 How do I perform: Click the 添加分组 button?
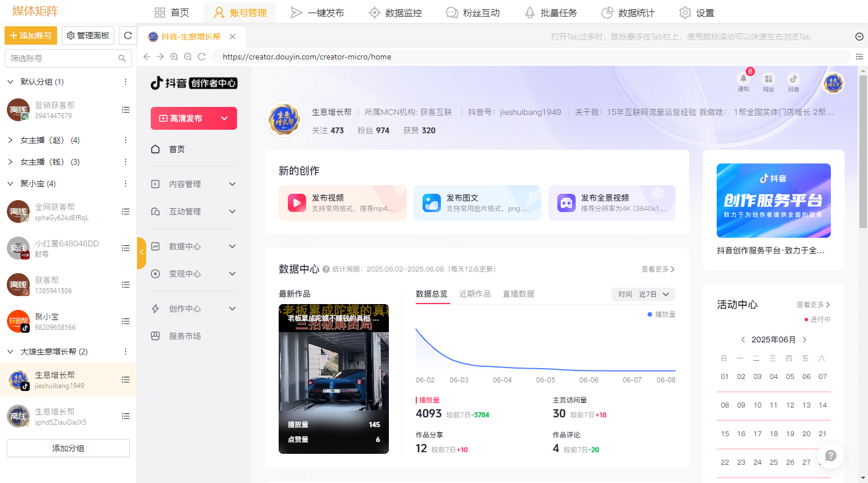68,448
